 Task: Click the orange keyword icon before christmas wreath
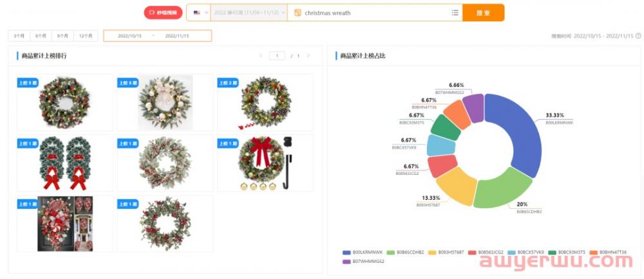pyautogui.click(x=298, y=13)
